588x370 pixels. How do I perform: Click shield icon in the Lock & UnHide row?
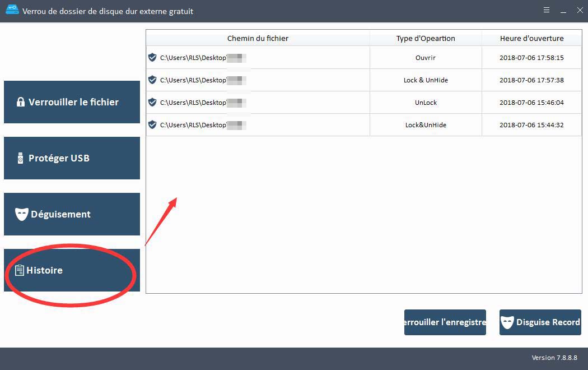(152, 80)
